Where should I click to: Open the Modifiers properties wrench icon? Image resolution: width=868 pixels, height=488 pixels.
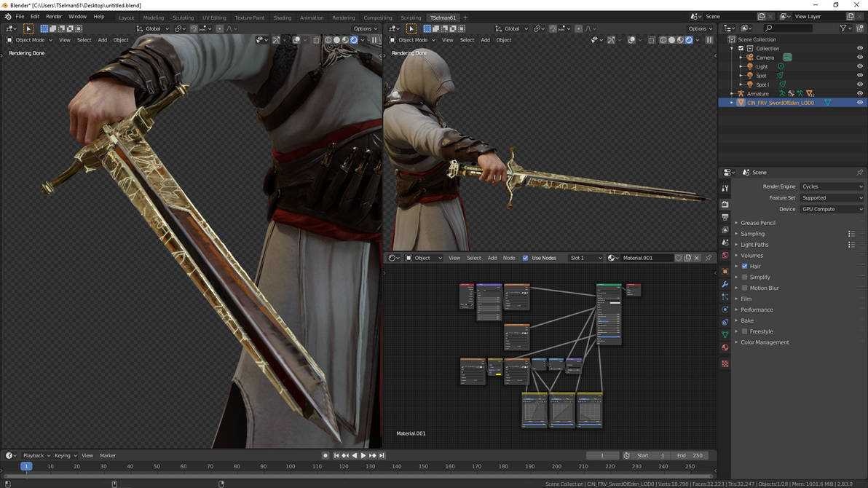coord(725,284)
